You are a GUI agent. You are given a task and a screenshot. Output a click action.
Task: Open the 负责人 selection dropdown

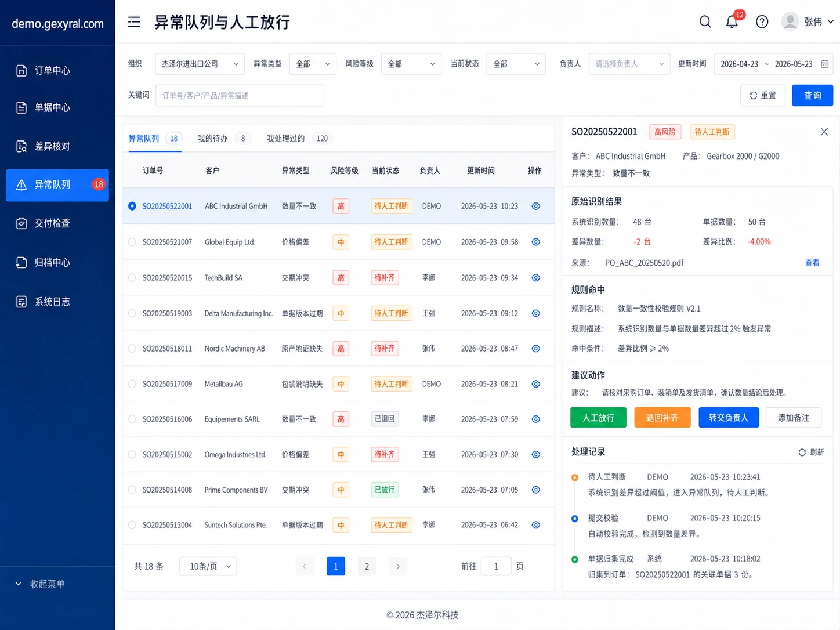coord(629,64)
